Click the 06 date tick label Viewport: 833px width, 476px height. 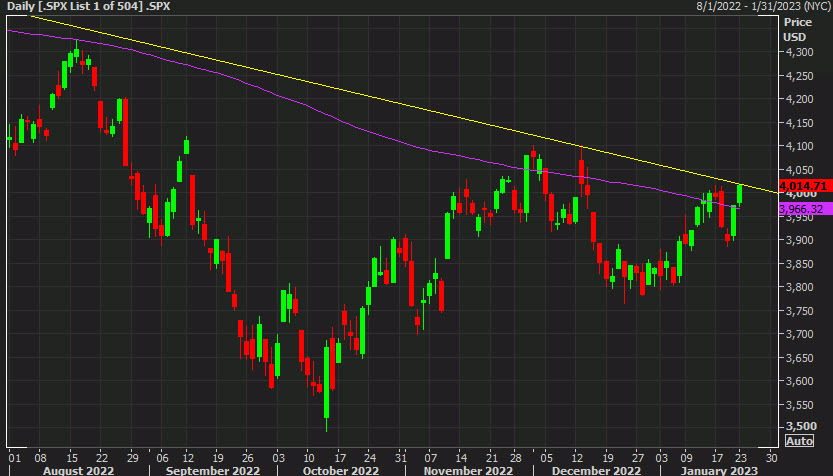point(162,458)
